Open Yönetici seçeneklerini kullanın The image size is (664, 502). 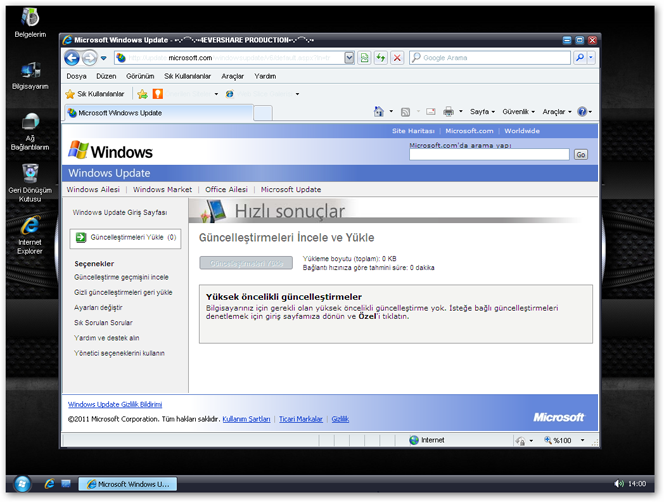pos(119,353)
